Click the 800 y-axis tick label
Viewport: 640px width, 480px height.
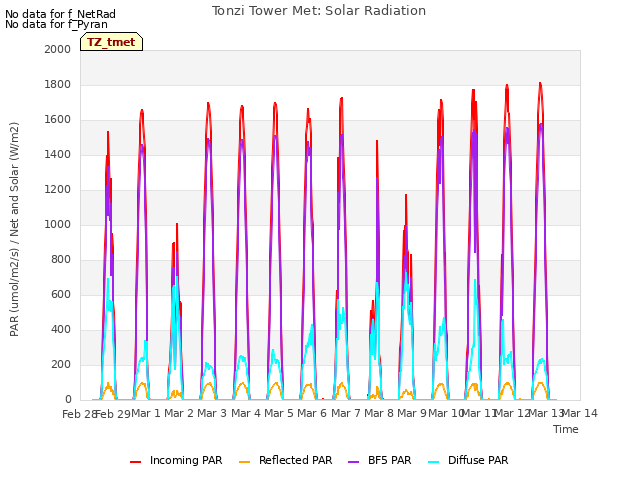61,260
